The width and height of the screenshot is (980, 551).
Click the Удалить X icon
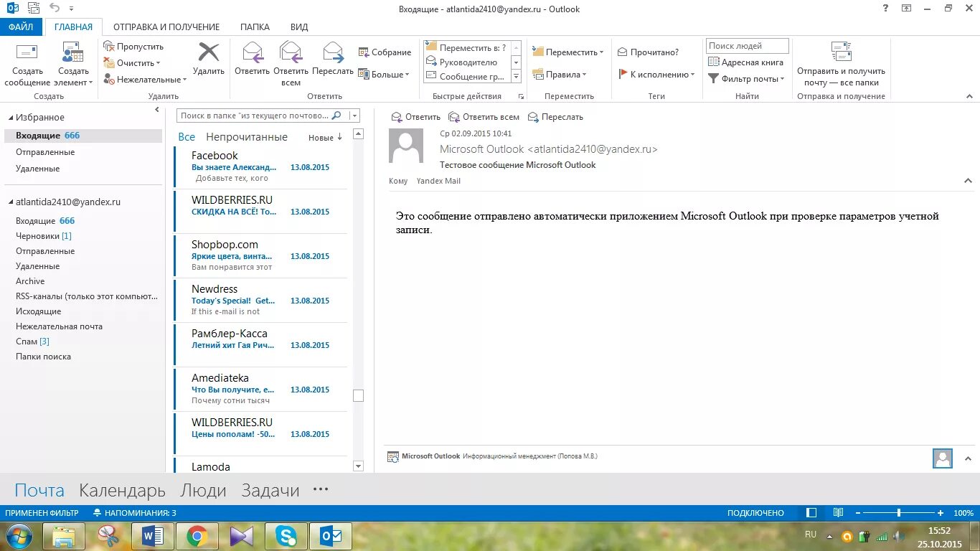pos(209,59)
